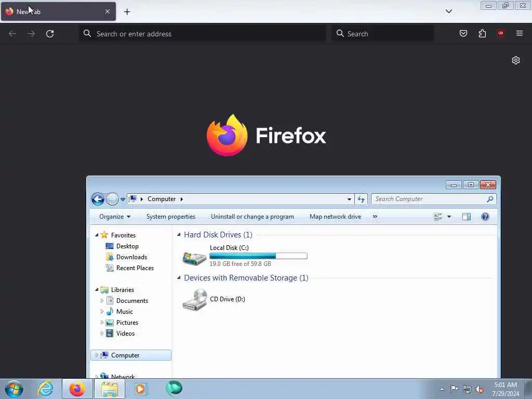Image resolution: width=532 pixels, height=399 pixels.
Task: Click Computer in the address breadcrumb
Action: click(162, 199)
